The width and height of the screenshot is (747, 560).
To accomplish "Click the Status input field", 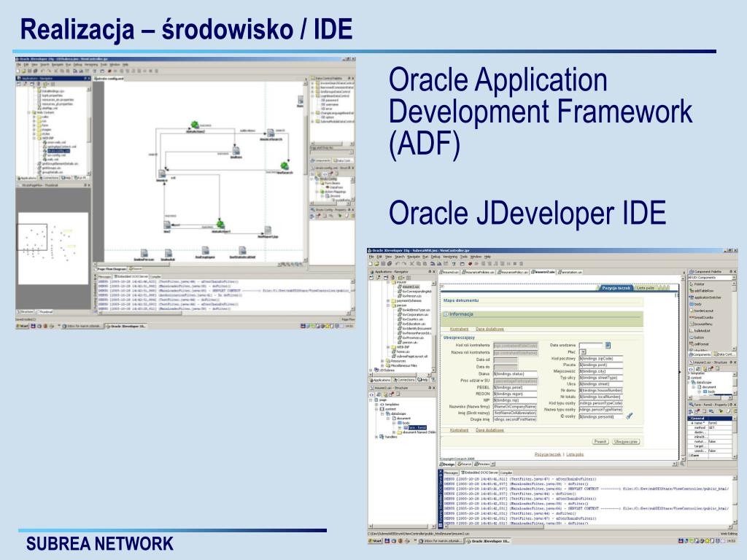I will [x=515, y=374].
